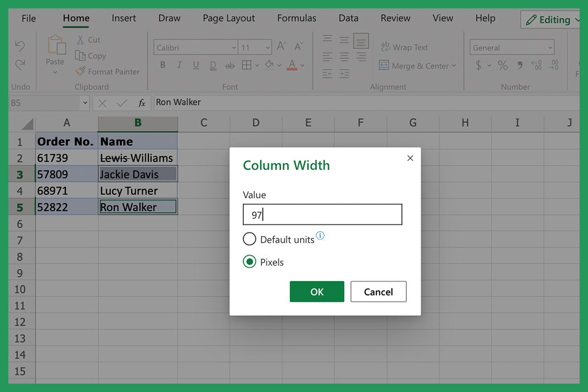The image size is (588, 392).
Task: Toggle Wrap Text for the selection
Action: pos(404,47)
